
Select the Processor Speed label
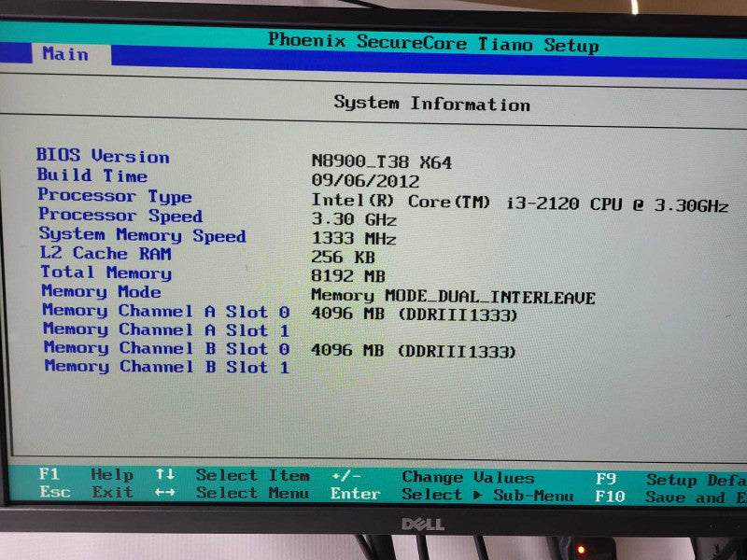tap(120, 215)
